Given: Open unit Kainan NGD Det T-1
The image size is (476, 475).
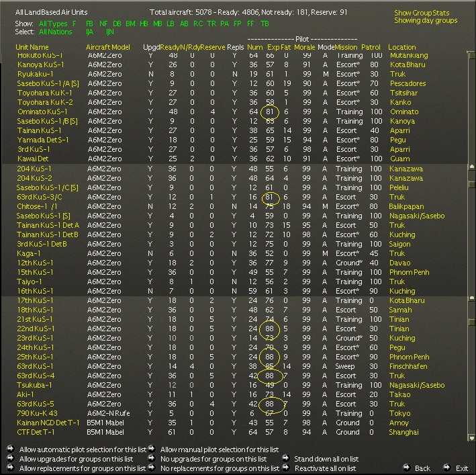Looking at the screenshot, I should click(48, 423).
